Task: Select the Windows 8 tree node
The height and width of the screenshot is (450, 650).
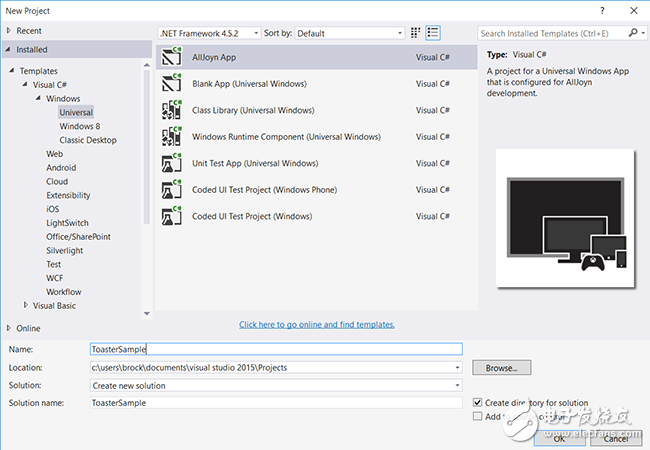Action: click(79, 126)
